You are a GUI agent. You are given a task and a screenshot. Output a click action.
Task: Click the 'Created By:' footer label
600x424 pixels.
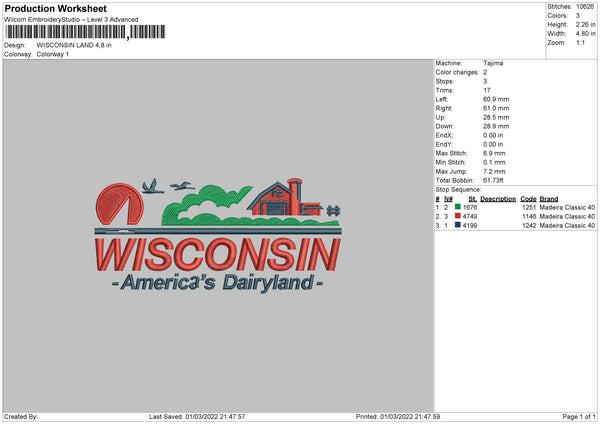click(21, 417)
